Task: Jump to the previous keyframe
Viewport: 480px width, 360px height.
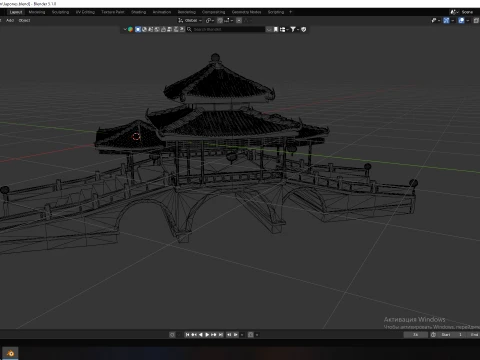Action: point(194,335)
